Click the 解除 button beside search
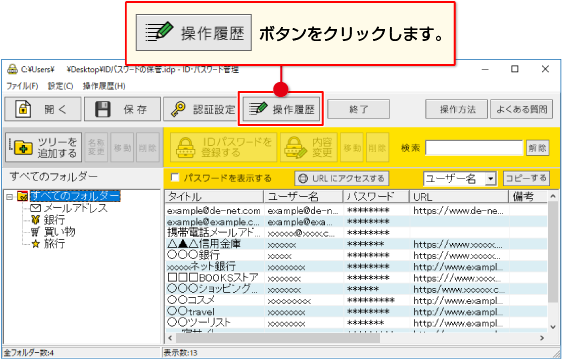563x361 pixels. pos(538,148)
